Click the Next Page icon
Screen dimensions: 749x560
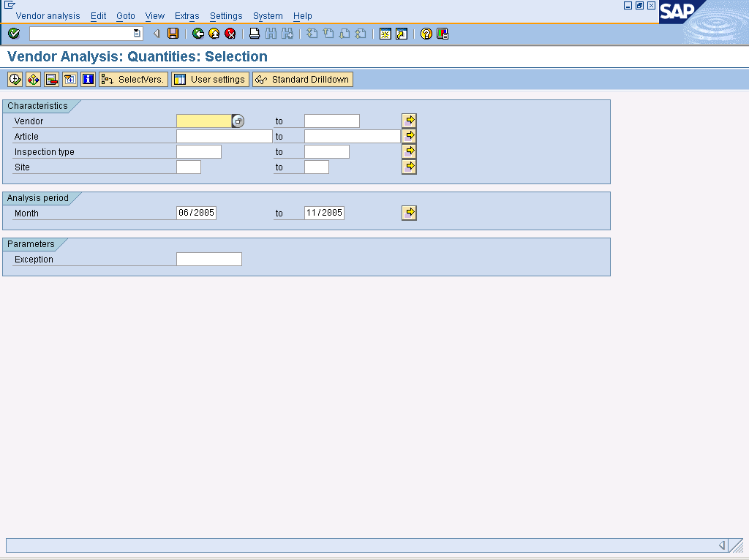point(345,34)
